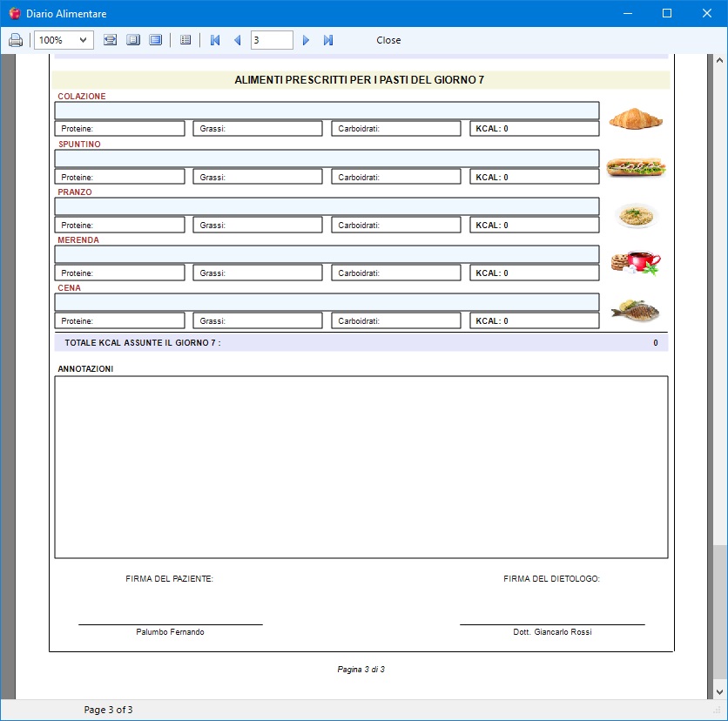Click the Page 3 of 3 status bar text
The width and height of the screenshot is (728, 721).
click(x=108, y=710)
